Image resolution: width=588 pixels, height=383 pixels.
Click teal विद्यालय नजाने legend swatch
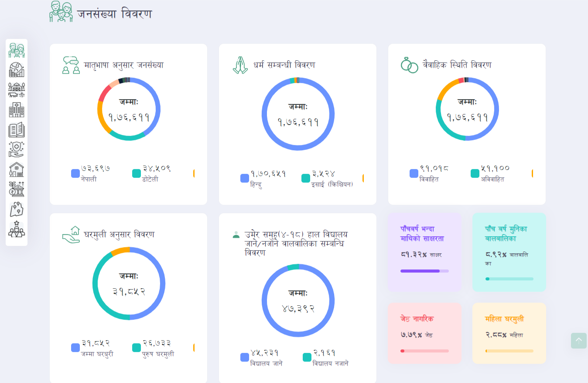pyautogui.click(x=307, y=357)
